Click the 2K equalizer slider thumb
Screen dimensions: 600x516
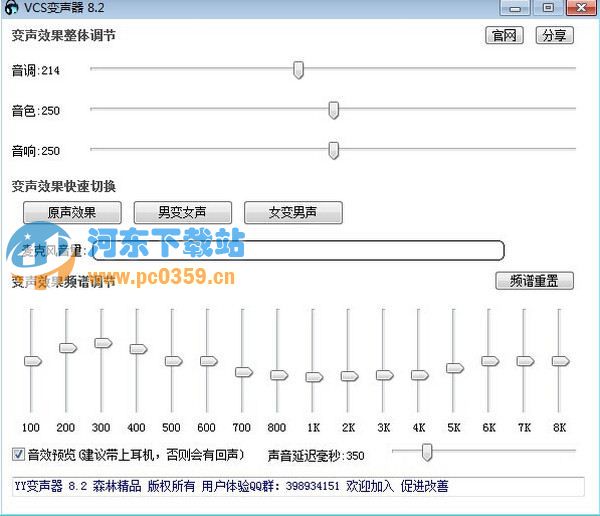tap(349, 376)
